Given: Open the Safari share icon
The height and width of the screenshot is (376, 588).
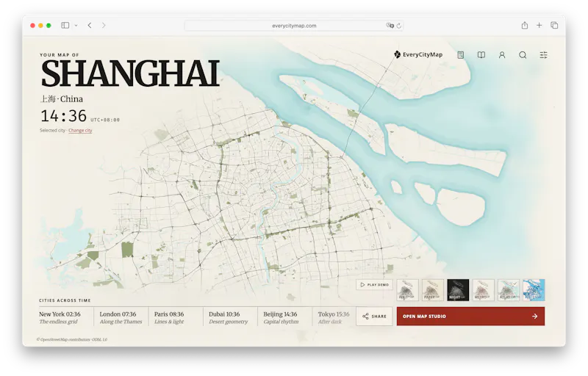Looking at the screenshot, I should tap(525, 25).
